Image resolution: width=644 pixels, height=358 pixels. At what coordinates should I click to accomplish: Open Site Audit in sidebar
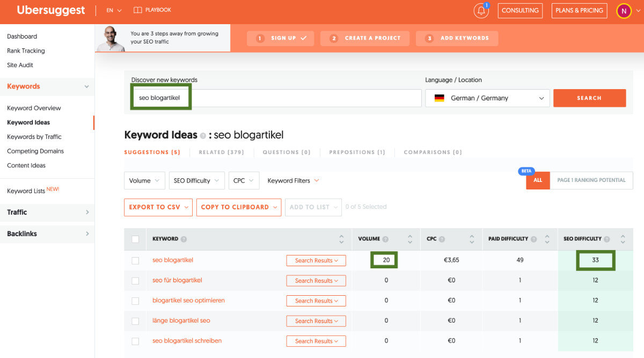click(20, 65)
